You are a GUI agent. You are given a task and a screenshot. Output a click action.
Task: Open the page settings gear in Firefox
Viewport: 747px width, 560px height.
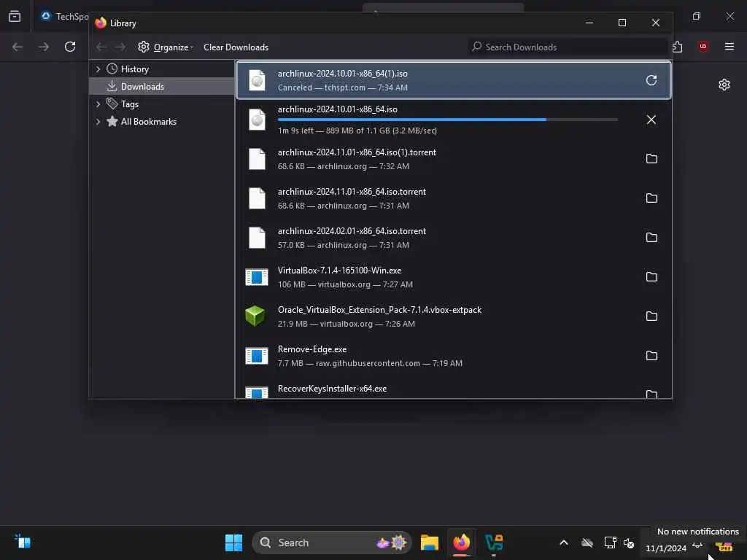[724, 85]
